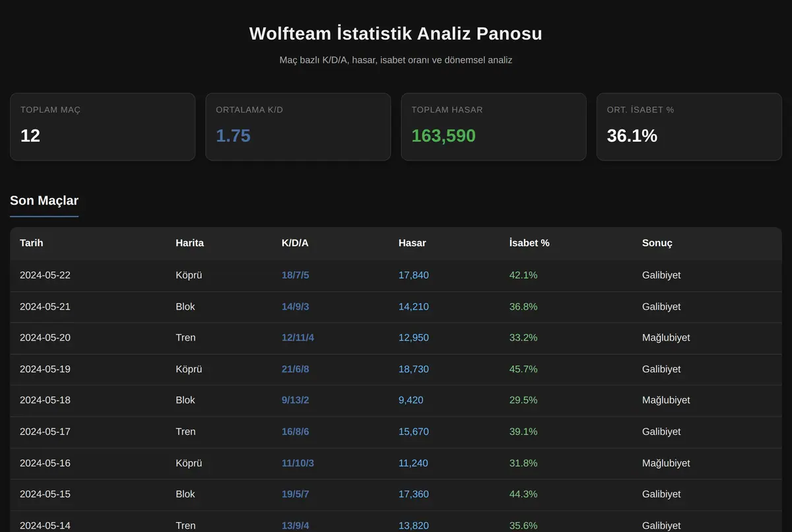Click Köprü map in 2024-05-22 row
792x532 pixels.
pos(189,275)
